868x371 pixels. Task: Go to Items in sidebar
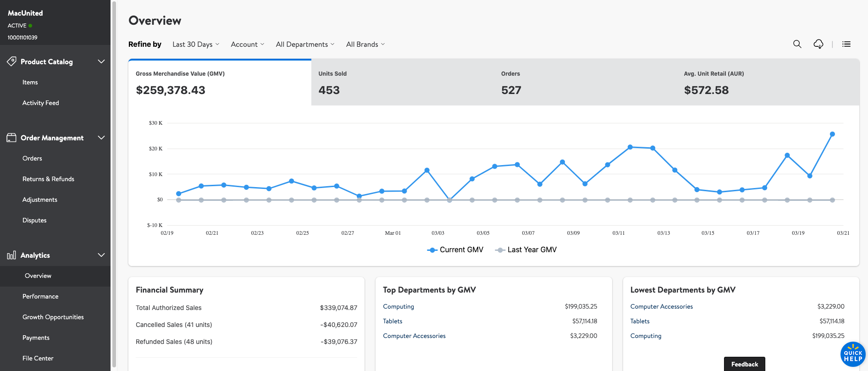coord(30,83)
